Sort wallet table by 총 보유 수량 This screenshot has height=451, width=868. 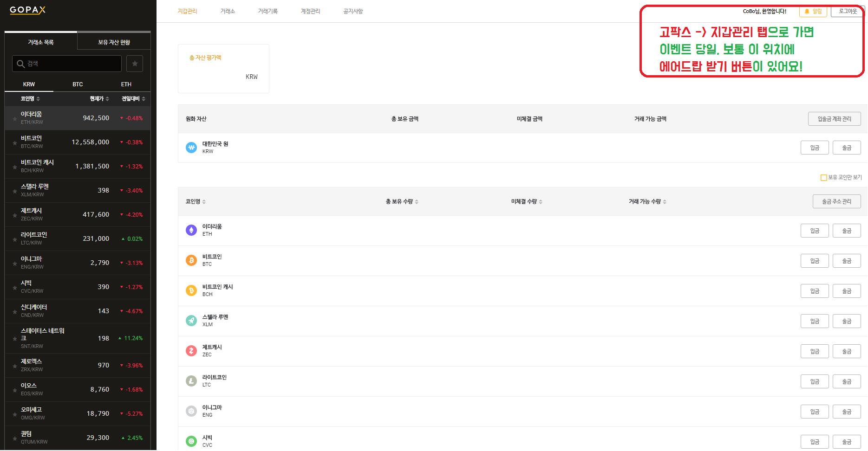(402, 201)
